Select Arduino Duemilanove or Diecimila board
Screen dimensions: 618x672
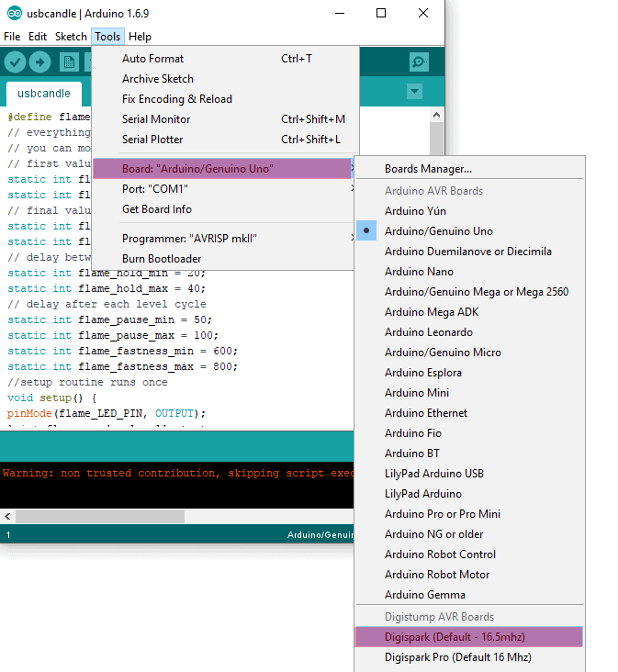point(470,252)
